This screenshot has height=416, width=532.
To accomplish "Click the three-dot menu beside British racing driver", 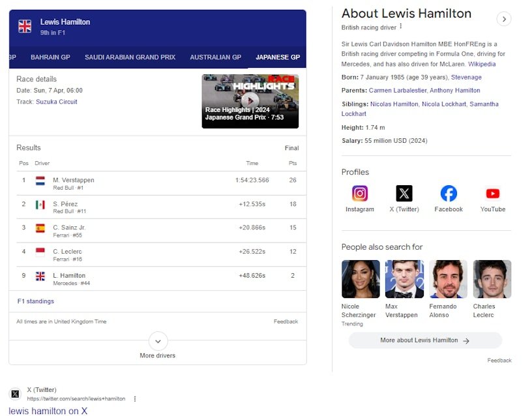I will (x=401, y=27).
